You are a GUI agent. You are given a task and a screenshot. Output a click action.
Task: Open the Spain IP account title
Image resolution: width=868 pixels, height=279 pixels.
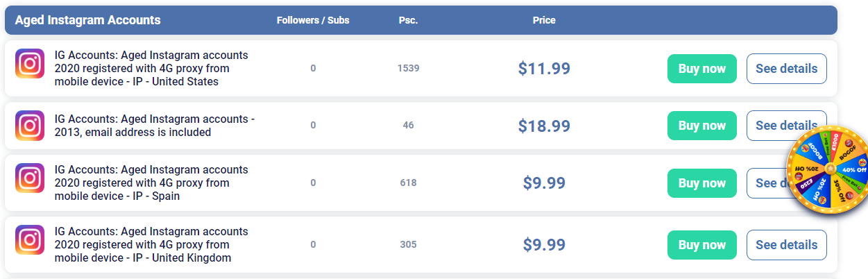click(x=151, y=183)
